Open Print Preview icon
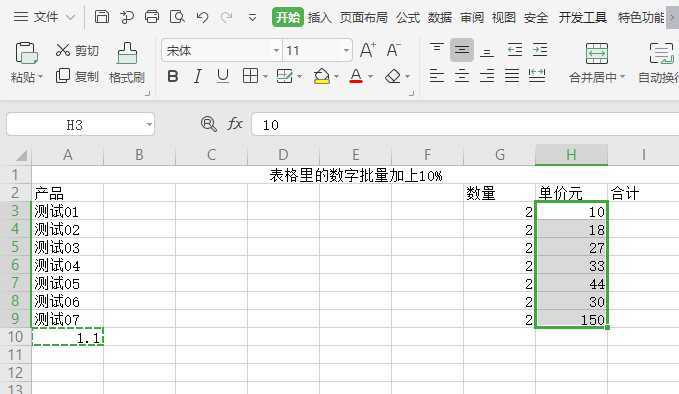The image size is (679, 394). (x=177, y=17)
